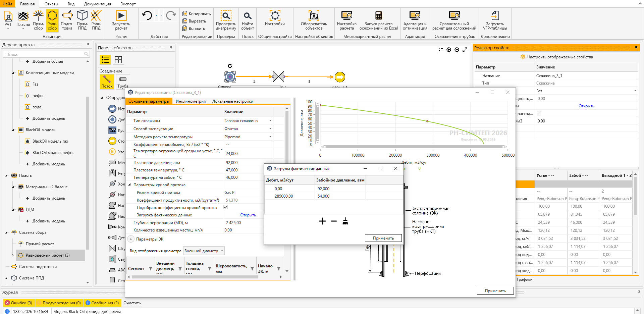Switch object panel to grid view
The height and width of the screenshot is (314, 644).
[118, 60]
